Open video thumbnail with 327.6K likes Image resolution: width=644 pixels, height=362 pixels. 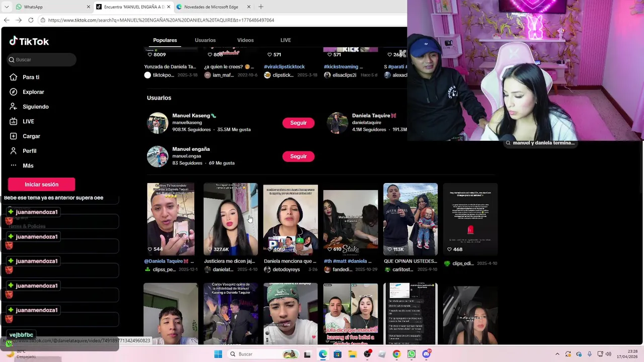(x=230, y=219)
